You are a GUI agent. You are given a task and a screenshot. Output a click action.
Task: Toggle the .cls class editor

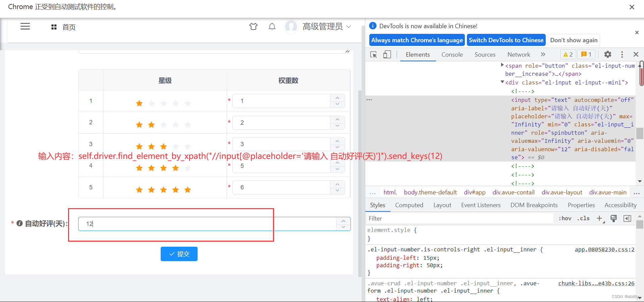(x=583, y=219)
